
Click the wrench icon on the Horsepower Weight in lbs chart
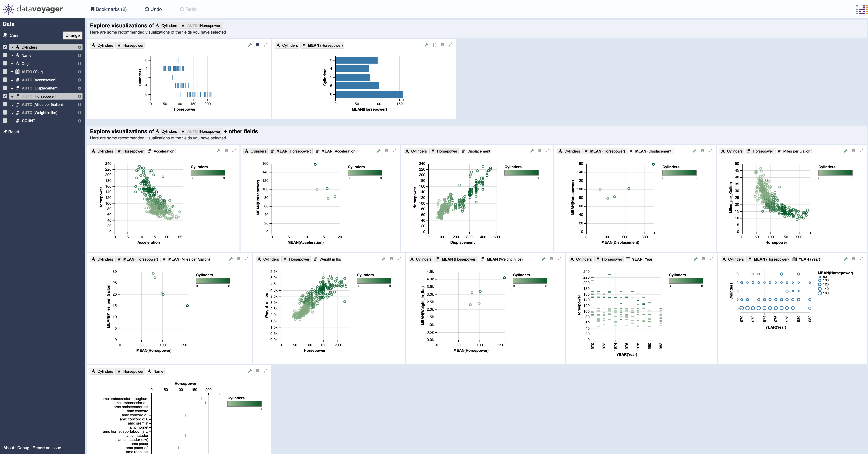(383, 259)
